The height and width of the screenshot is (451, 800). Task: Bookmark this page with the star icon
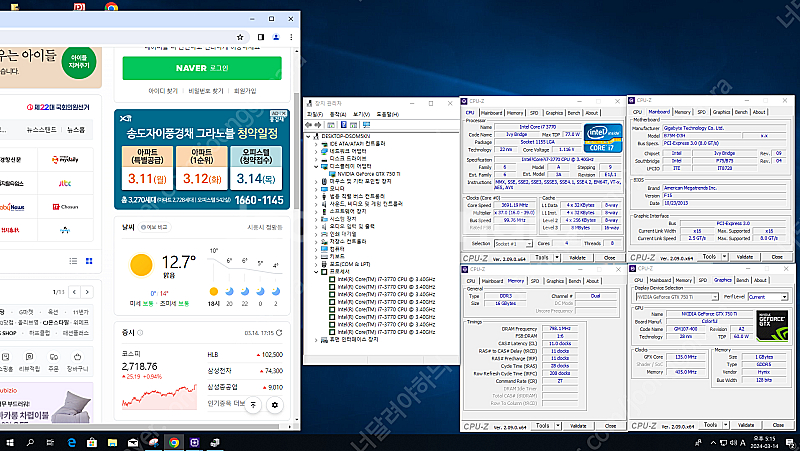tap(240, 37)
